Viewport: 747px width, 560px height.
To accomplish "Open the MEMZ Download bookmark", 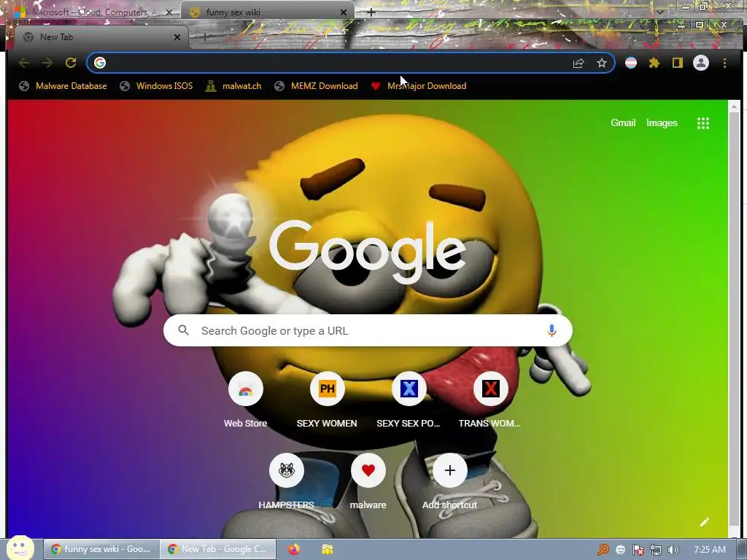I will click(316, 86).
